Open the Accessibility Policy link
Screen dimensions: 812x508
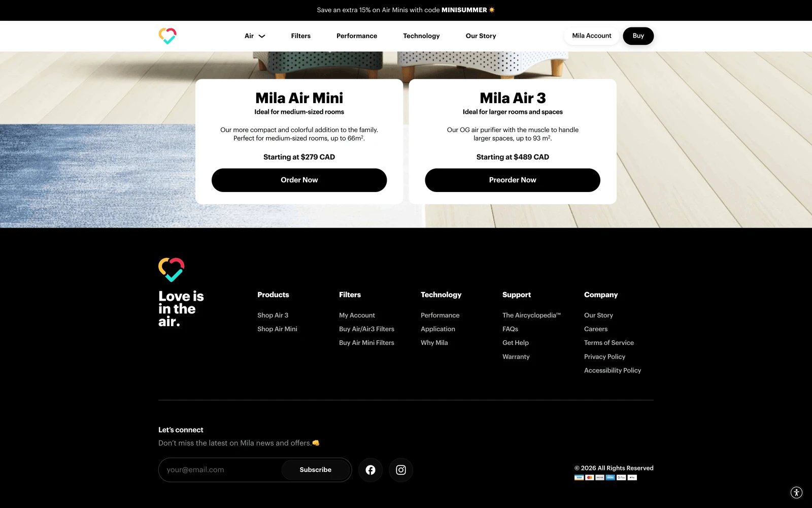[613, 370]
